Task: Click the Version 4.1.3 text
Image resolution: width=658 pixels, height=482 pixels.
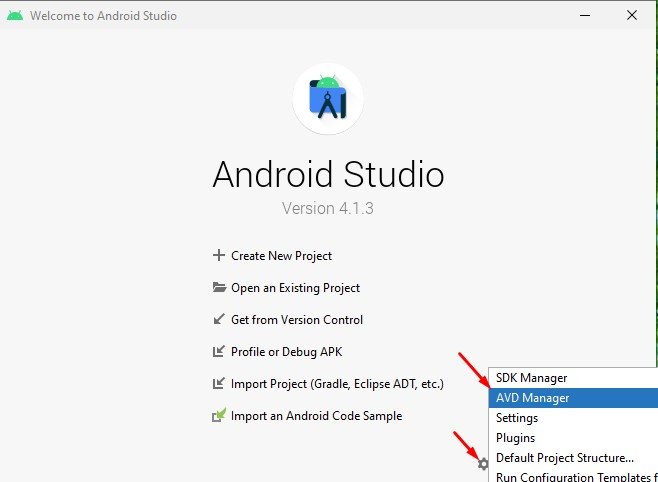Action: (328, 208)
